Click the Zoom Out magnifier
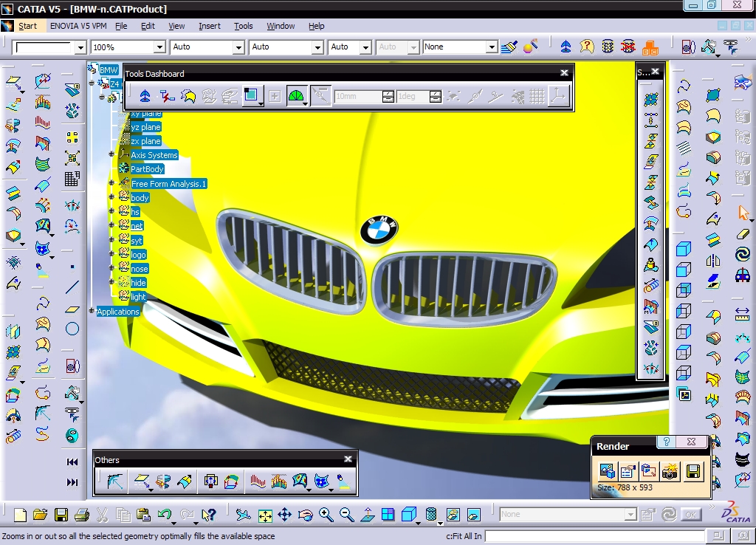This screenshot has height=545, width=756. coord(346,515)
